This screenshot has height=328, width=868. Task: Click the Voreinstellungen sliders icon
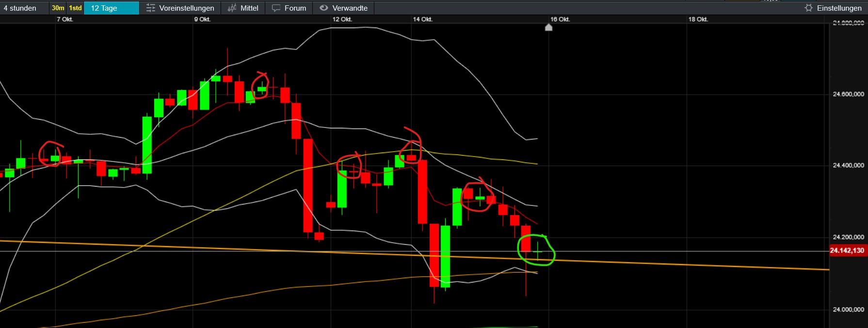(x=151, y=8)
